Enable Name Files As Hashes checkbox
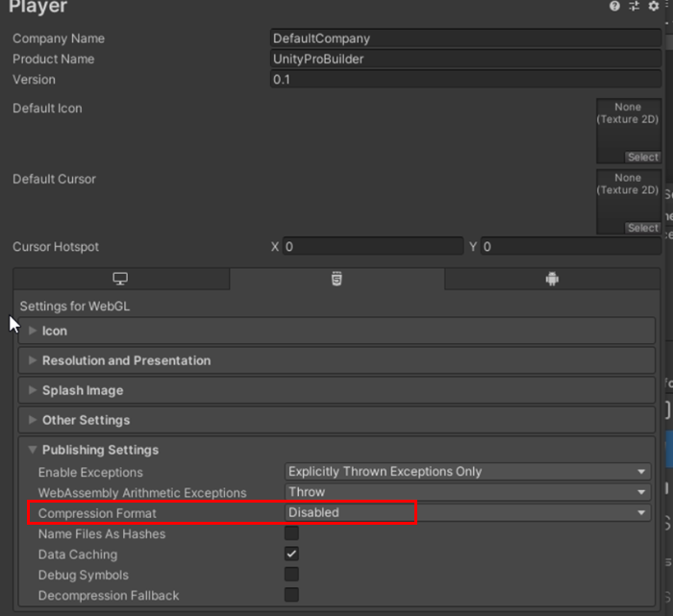The width and height of the screenshot is (673, 616). click(291, 533)
